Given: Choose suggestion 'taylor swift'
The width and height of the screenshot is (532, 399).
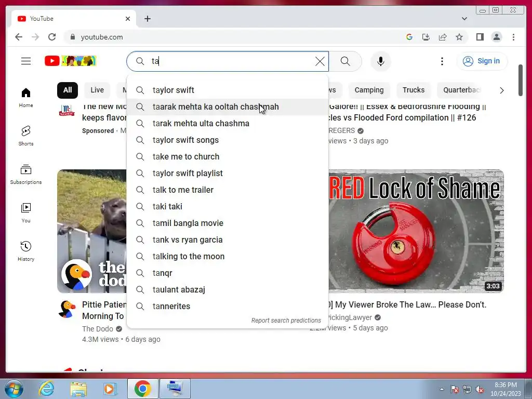Looking at the screenshot, I should (228, 90).
